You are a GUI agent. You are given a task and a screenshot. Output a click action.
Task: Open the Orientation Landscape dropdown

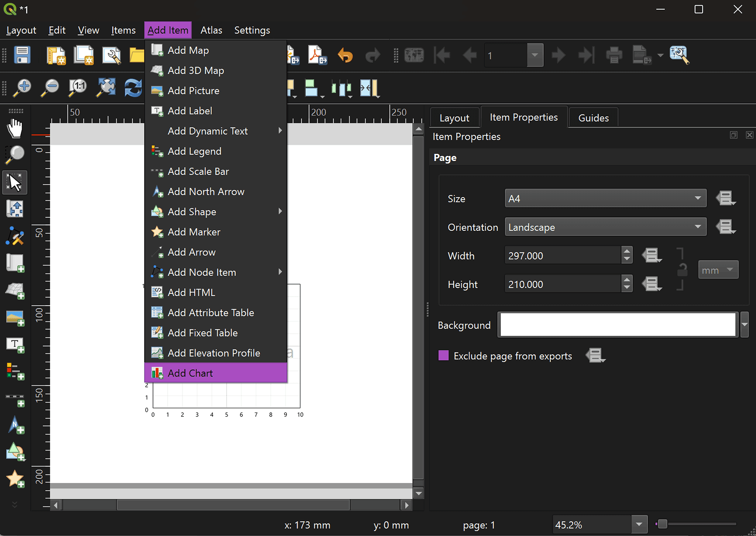click(x=605, y=227)
